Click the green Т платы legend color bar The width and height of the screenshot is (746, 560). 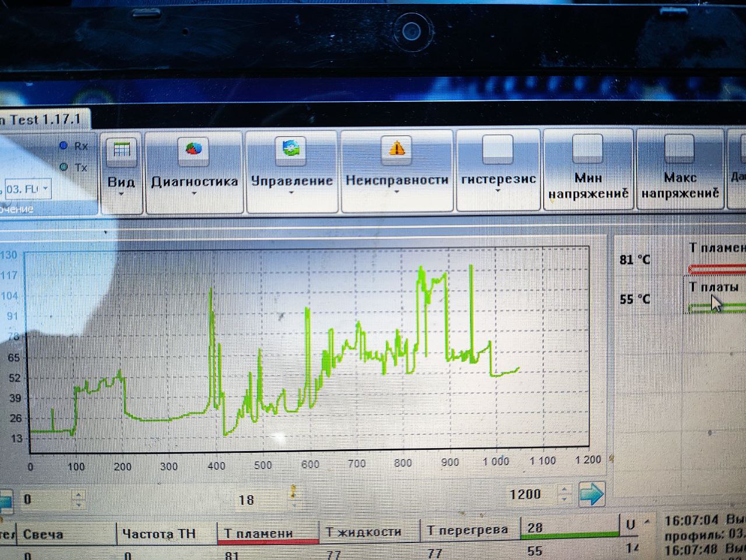click(x=717, y=307)
